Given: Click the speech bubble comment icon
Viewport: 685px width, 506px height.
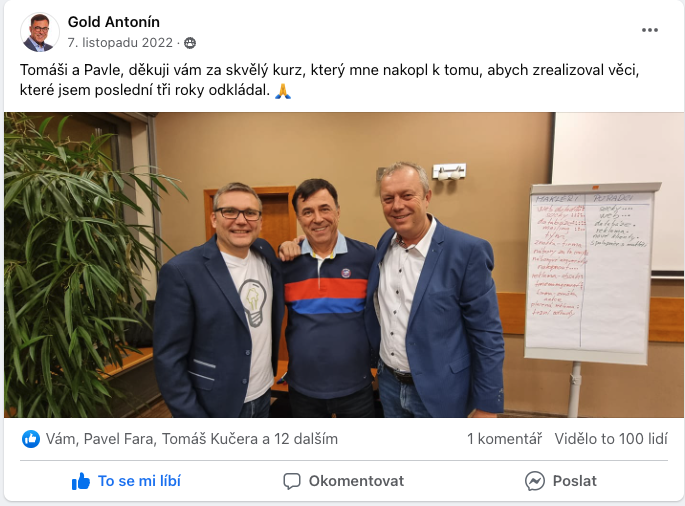Looking at the screenshot, I should tap(292, 481).
